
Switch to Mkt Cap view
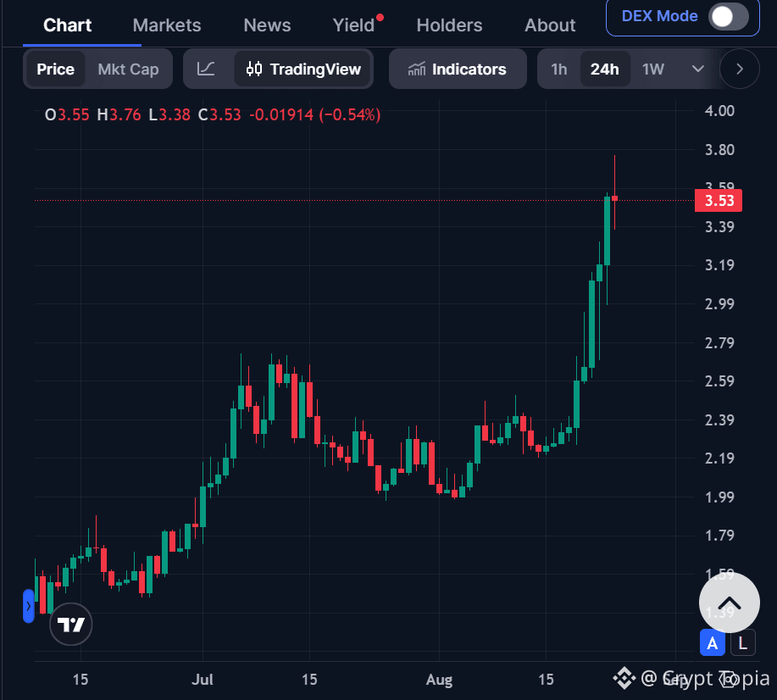[x=128, y=69]
